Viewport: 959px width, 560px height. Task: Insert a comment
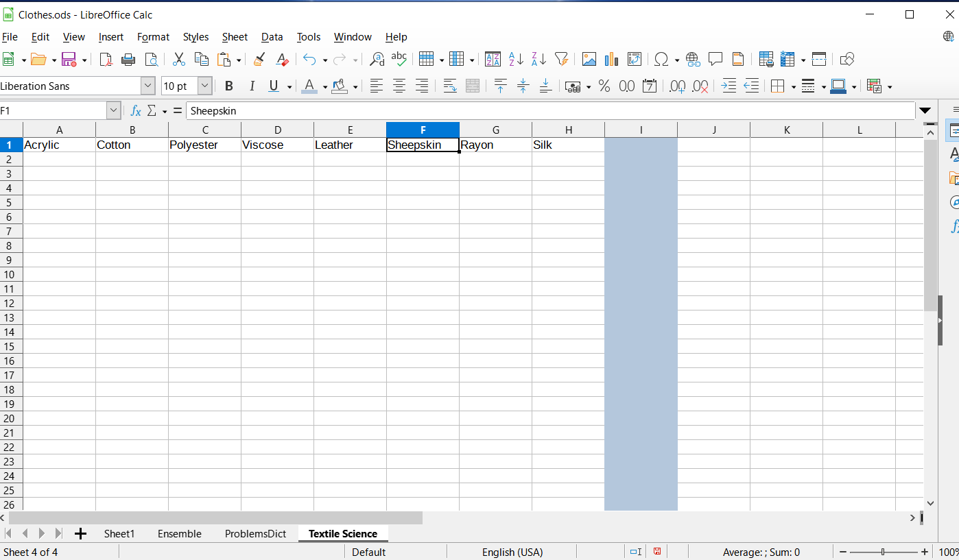tap(715, 60)
